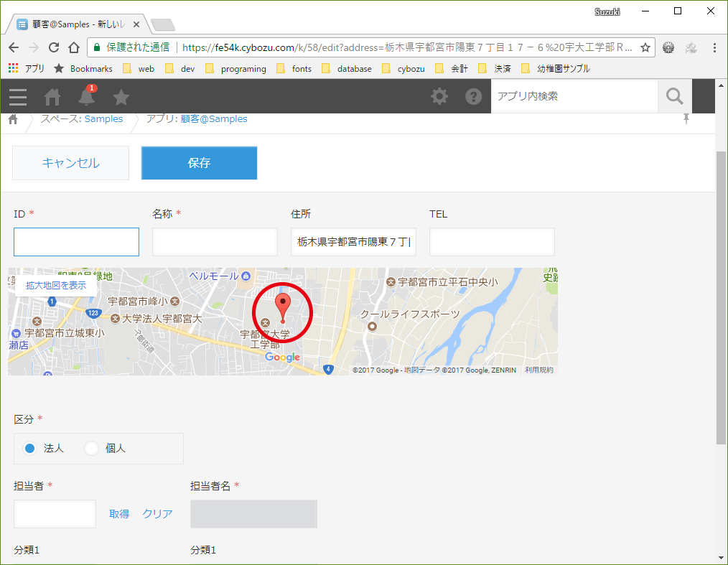The image size is (728, 565).
Task: Open the settings gear in header
Action: (439, 96)
